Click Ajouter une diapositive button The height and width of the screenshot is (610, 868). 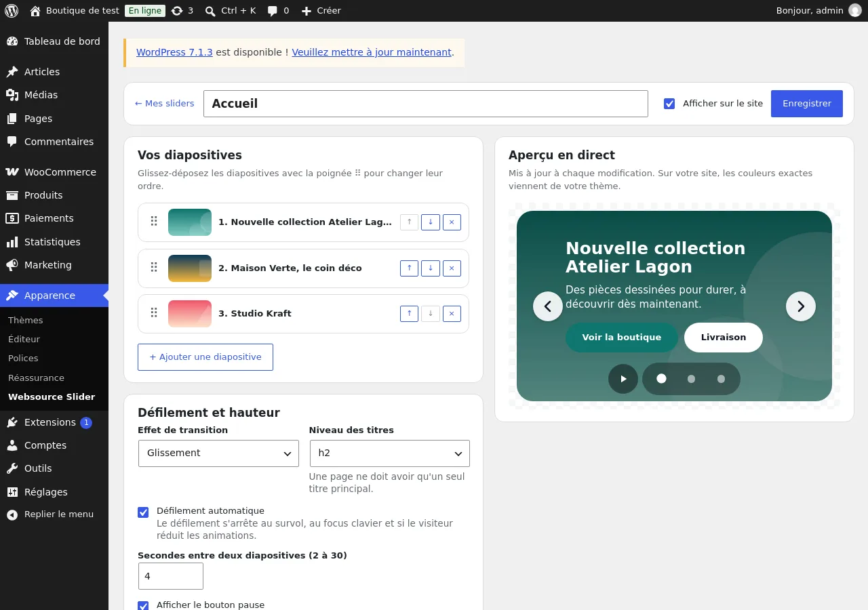pyautogui.click(x=205, y=357)
